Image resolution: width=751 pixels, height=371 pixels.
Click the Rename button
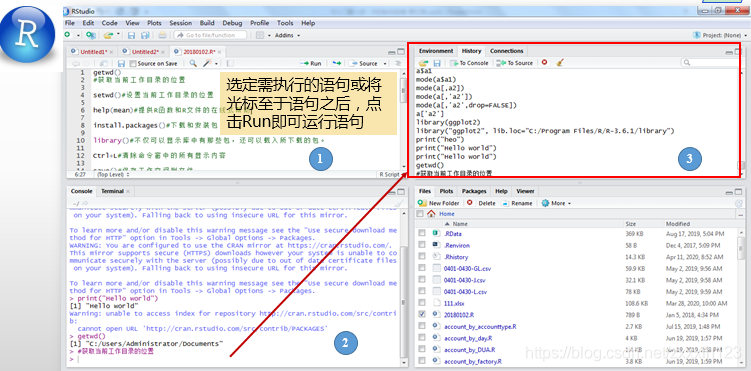click(517, 203)
